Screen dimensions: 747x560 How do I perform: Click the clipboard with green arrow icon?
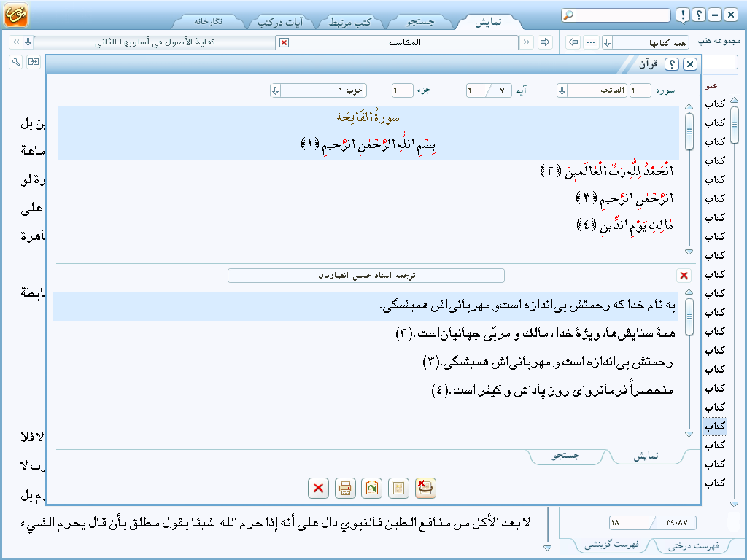tap(371, 488)
